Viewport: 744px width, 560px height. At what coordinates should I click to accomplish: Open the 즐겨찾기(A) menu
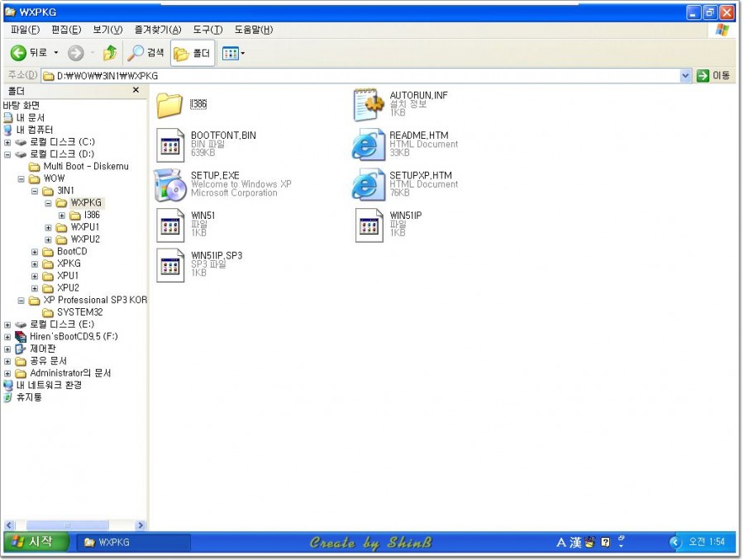point(158,30)
